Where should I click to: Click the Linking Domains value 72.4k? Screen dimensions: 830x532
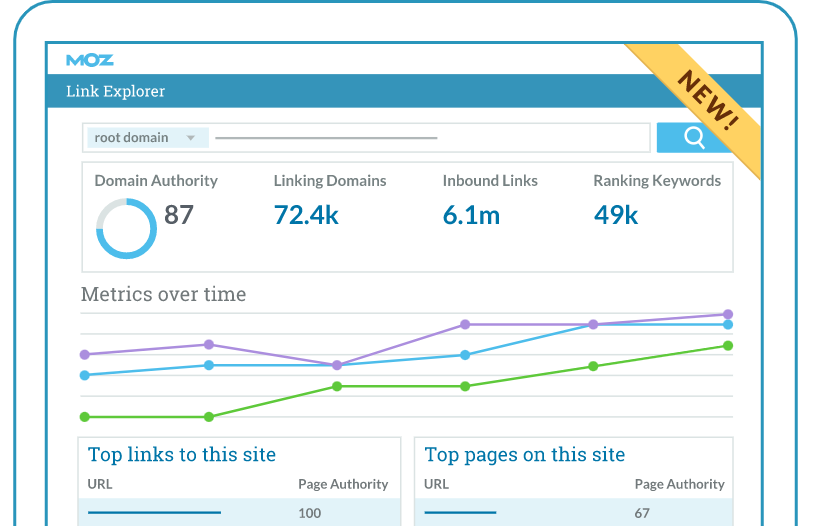click(306, 215)
